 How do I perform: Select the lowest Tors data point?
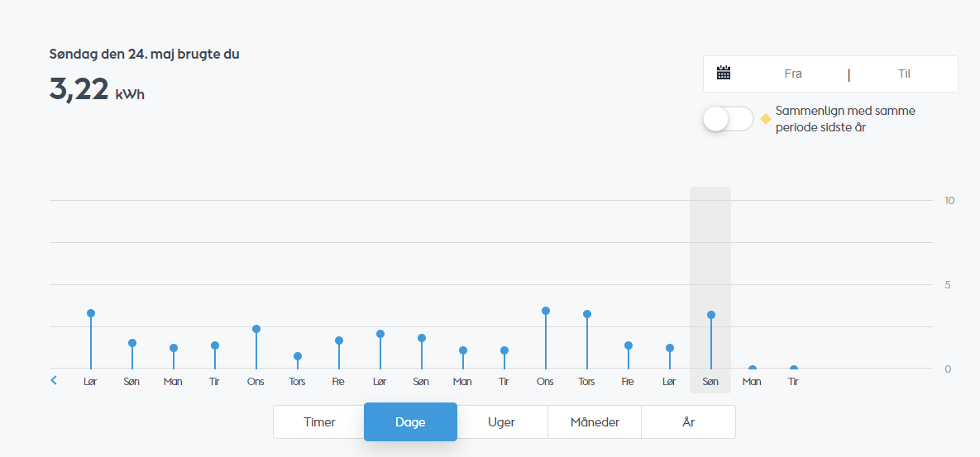pyautogui.click(x=298, y=356)
